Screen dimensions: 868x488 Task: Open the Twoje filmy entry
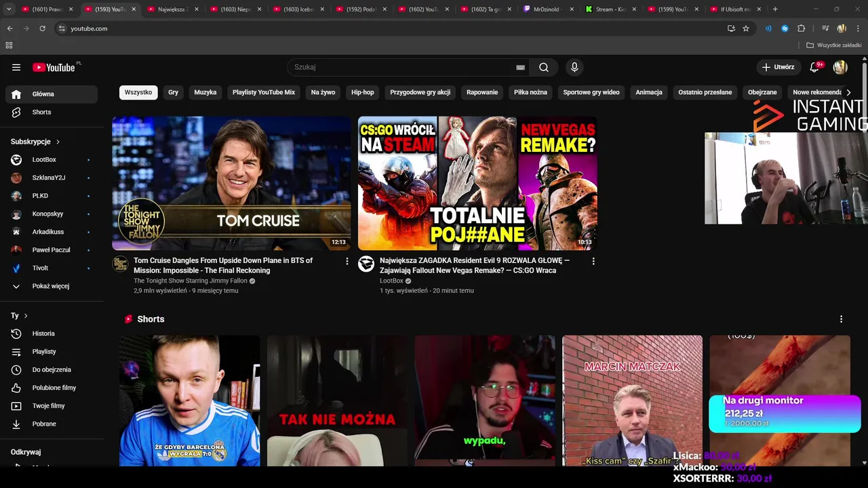click(x=52, y=406)
